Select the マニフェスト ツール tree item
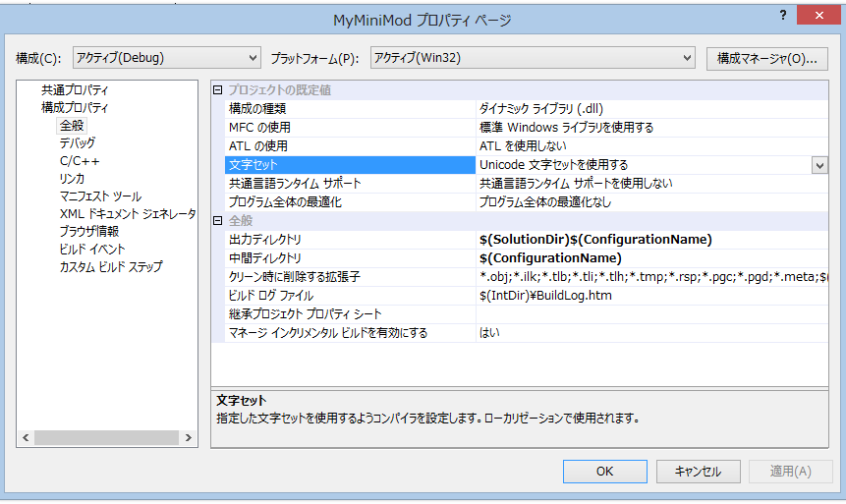The width and height of the screenshot is (846, 504). pos(99,196)
